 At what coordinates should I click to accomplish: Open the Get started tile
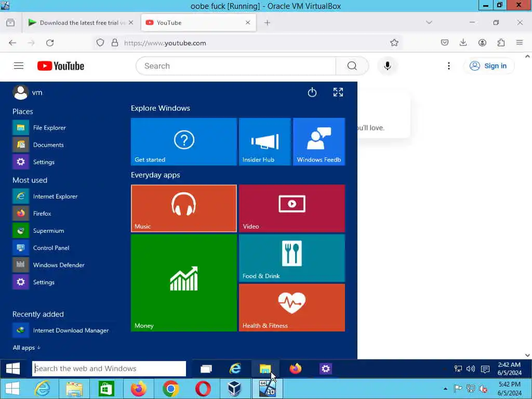(183, 141)
